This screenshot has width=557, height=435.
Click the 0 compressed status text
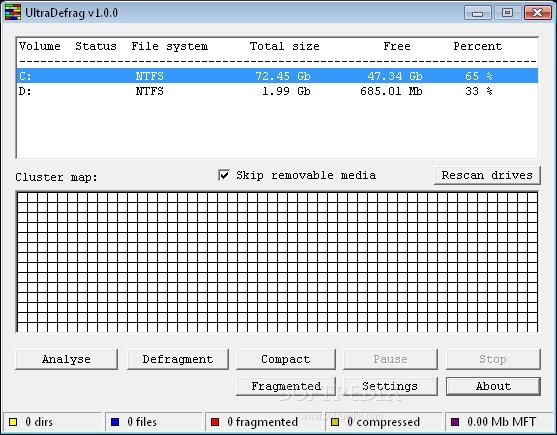384,422
